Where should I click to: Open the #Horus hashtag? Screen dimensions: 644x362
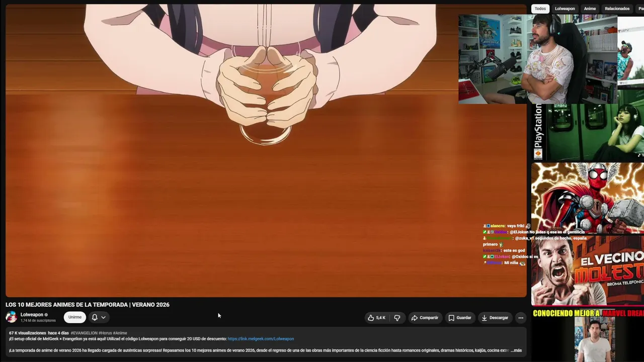(x=105, y=333)
